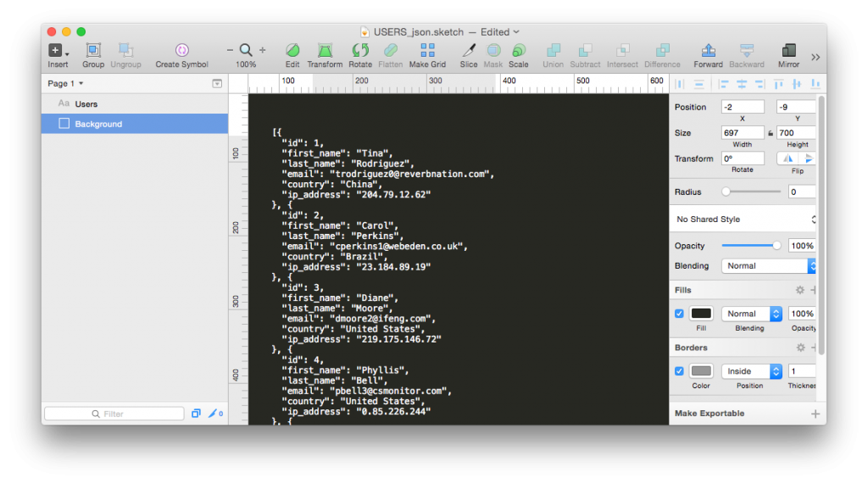Click the Width size field
868x484 pixels.
pos(743,133)
